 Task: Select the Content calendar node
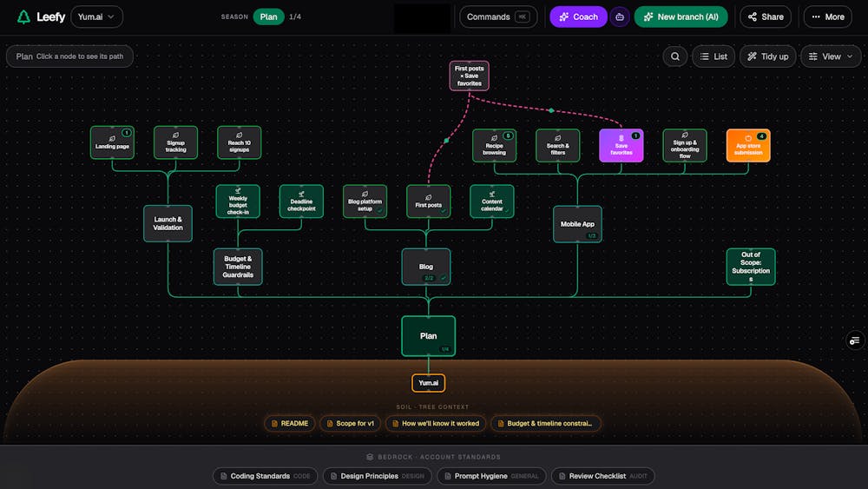[491, 202]
